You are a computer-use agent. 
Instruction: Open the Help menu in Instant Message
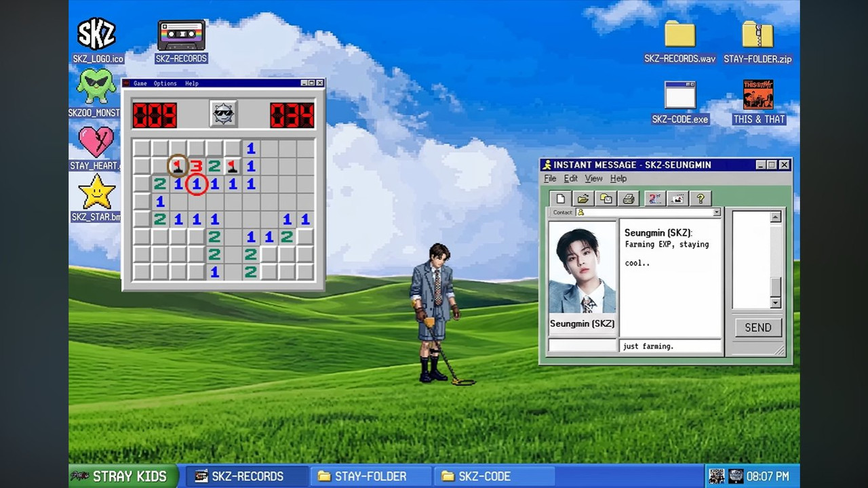[x=618, y=178]
